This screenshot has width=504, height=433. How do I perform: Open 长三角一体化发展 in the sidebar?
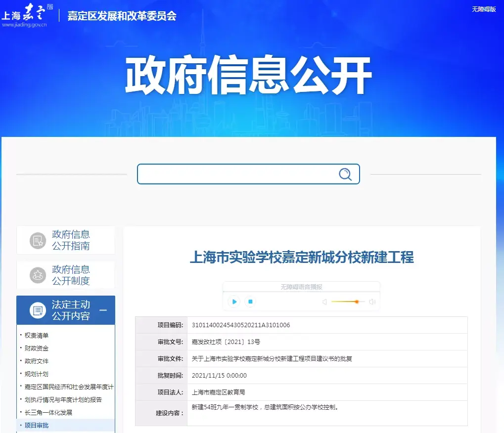(48, 412)
